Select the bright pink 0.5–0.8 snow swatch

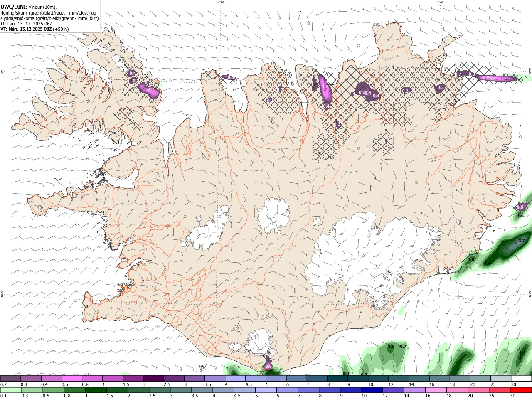point(71,379)
